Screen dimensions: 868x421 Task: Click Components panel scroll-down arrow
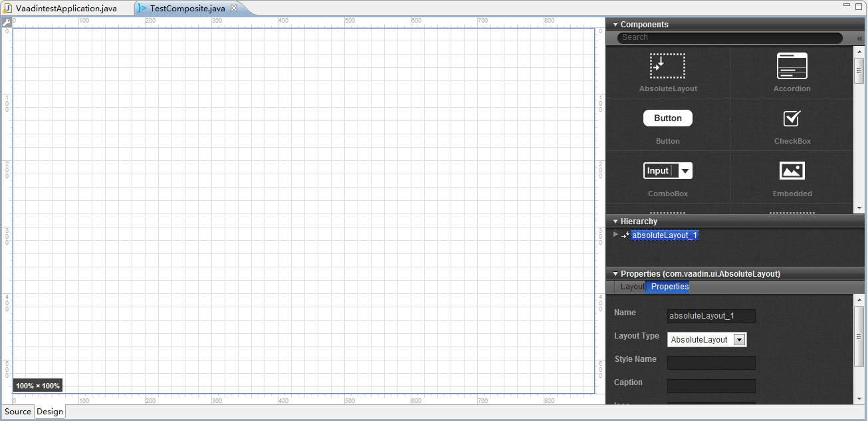859,208
